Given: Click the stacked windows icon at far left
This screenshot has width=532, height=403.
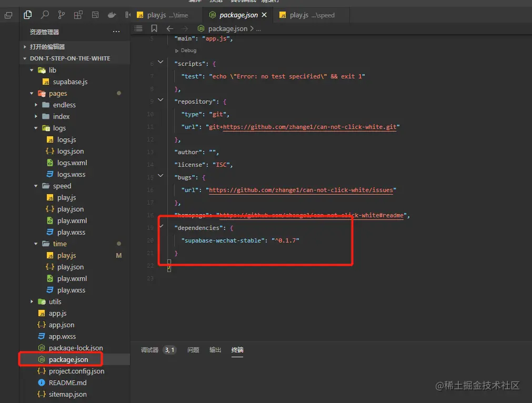Looking at the screenshot, I should [8, 15].
